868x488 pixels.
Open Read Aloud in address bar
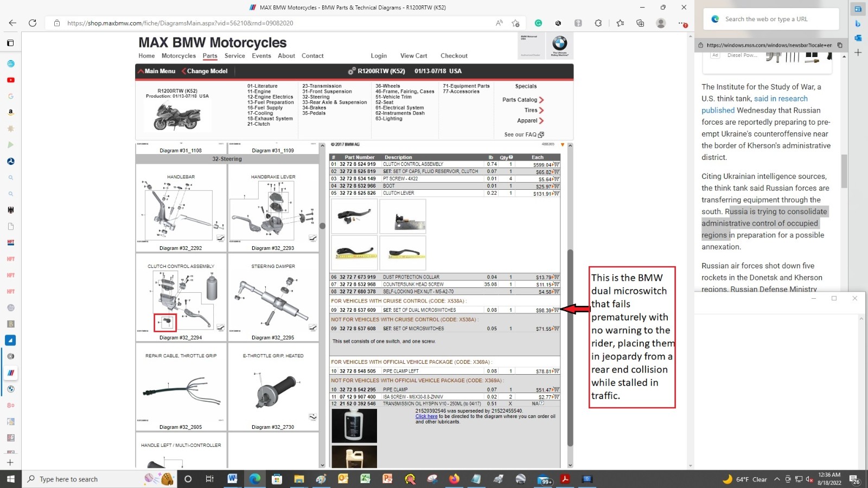point(499,23)
